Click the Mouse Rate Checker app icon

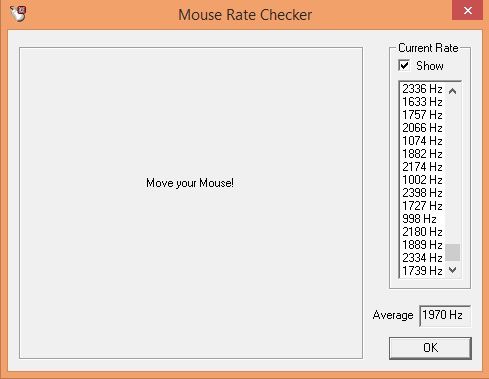[x=18, y=14]
